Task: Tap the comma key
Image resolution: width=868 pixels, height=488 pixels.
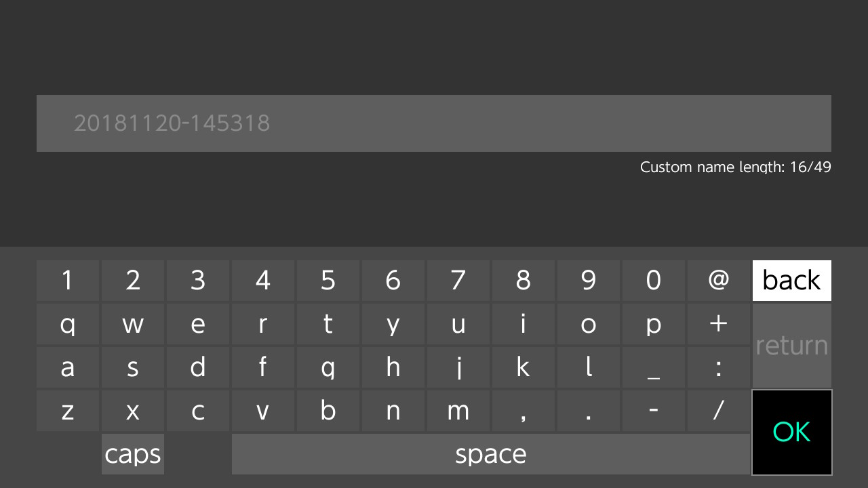Action: 524,411
